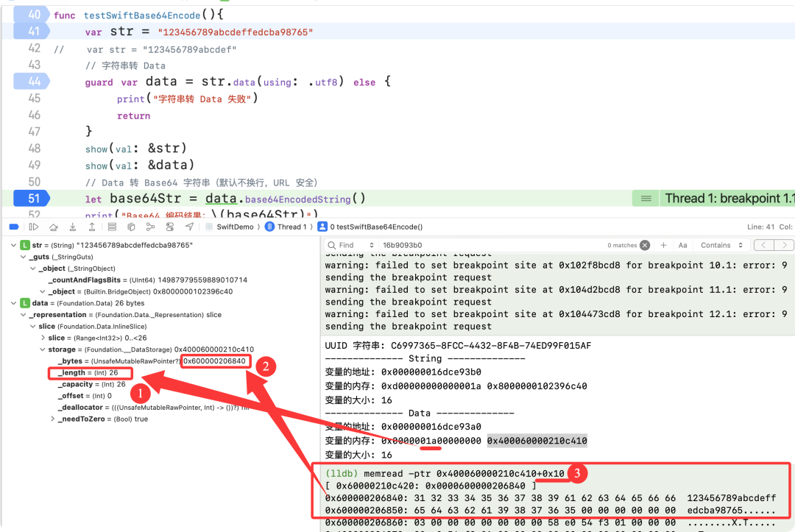Click highlighted 0x400060000210c410 console value
The image size is (795, 532).
pyautogui.click(x=537, y=441)
